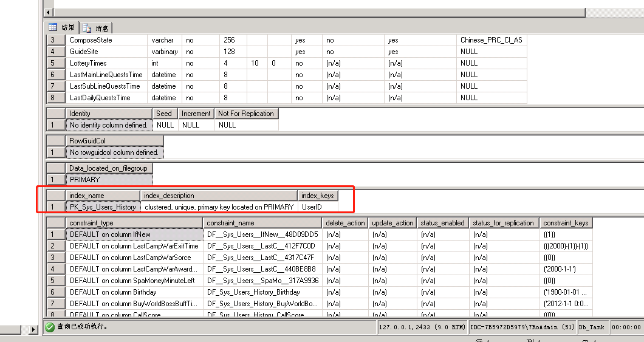
Task: Select the Seed column header
Action: (165, 114)
